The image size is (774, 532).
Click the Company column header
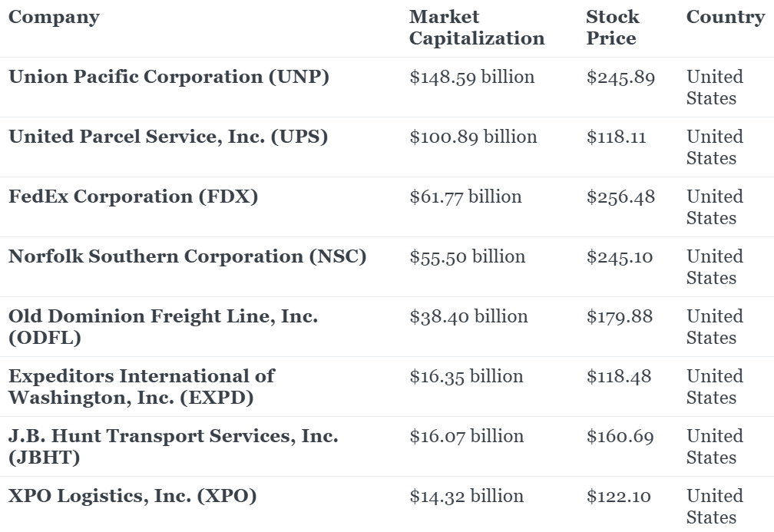pos(54,18)
